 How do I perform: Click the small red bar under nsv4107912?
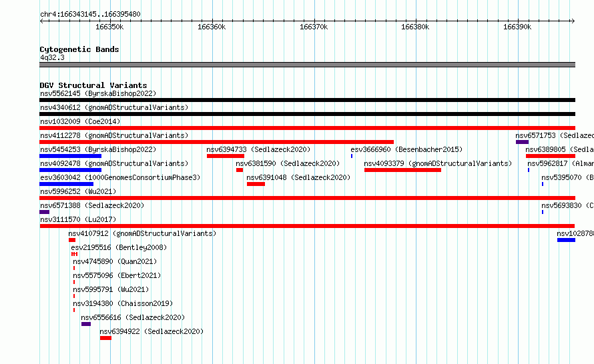coord(72,240)
